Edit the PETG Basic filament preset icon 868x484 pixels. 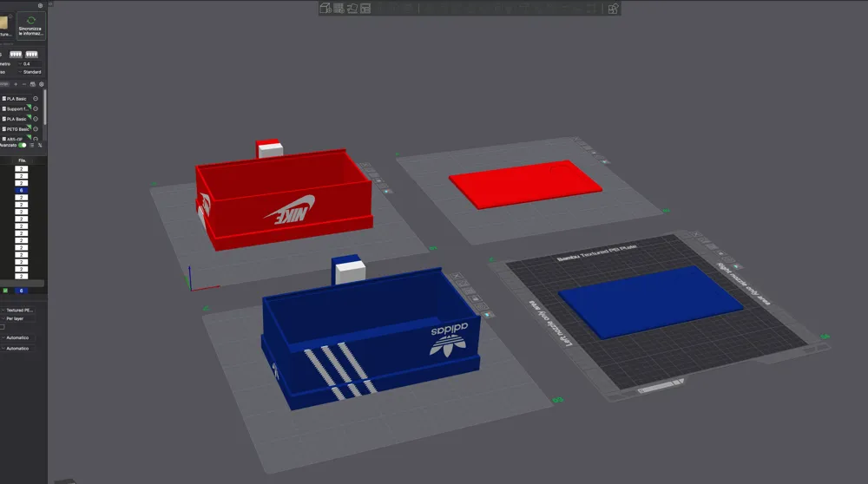(36, 129)
